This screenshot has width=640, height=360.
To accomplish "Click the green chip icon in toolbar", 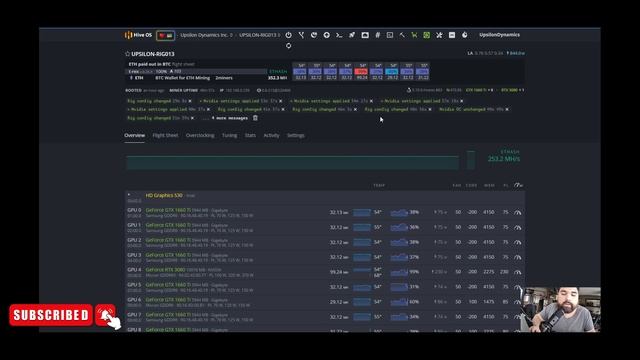I will coord(427,35).
